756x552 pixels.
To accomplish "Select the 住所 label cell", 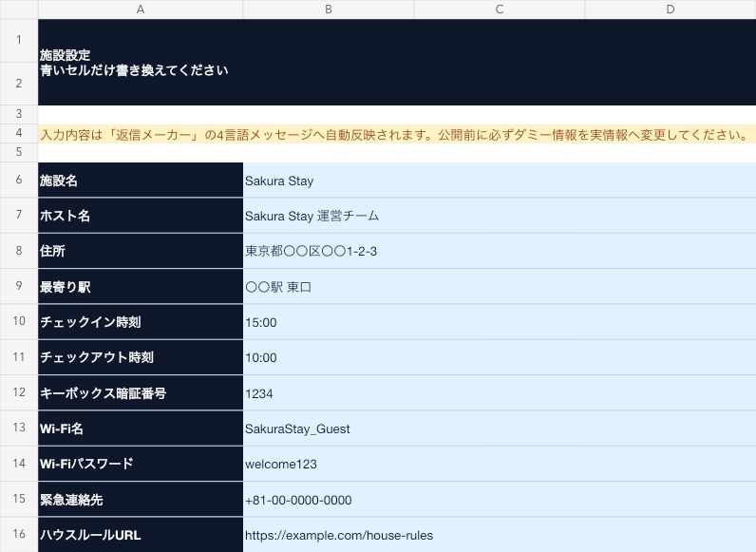I will coord(141,251).
